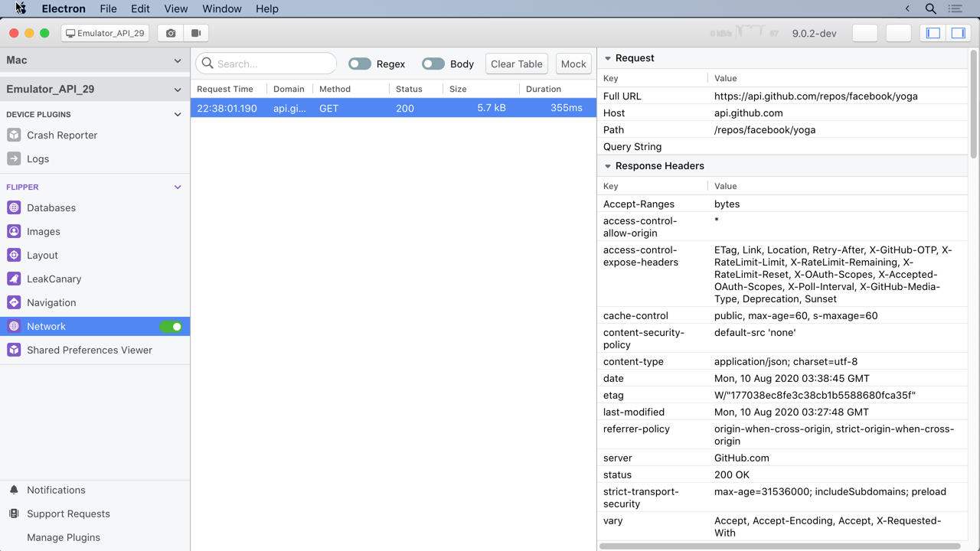The image size is (980, 551).
Task: Open the Window menu
Action: click(222, 8)
